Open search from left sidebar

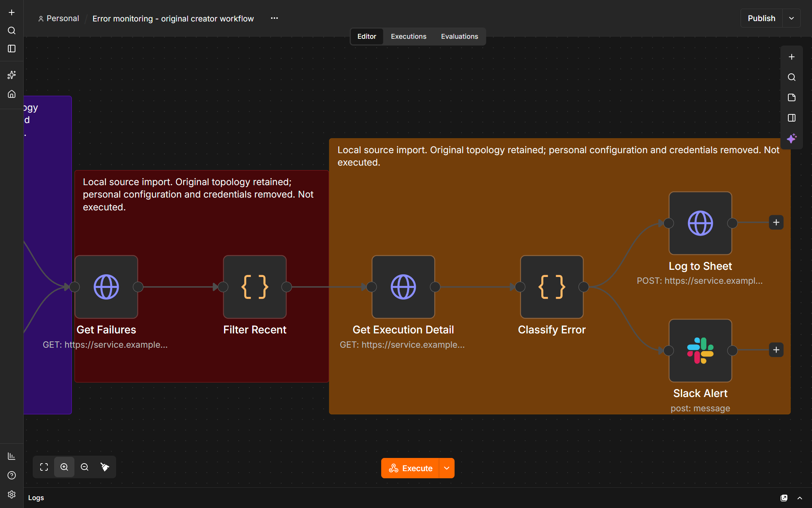pos(12,30)
